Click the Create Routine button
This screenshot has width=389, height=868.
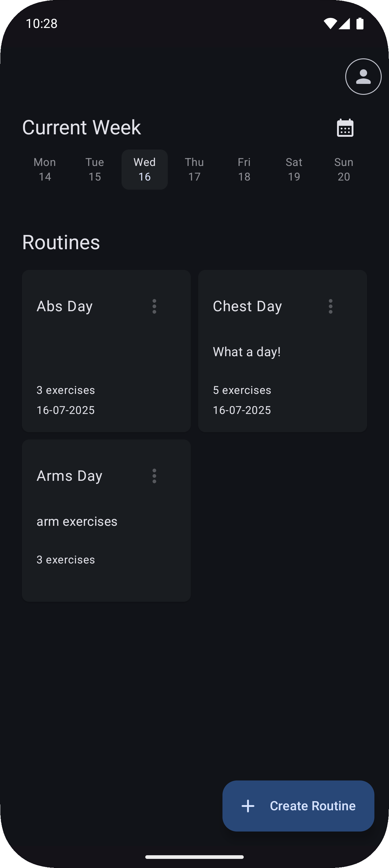tap(298, 806)
